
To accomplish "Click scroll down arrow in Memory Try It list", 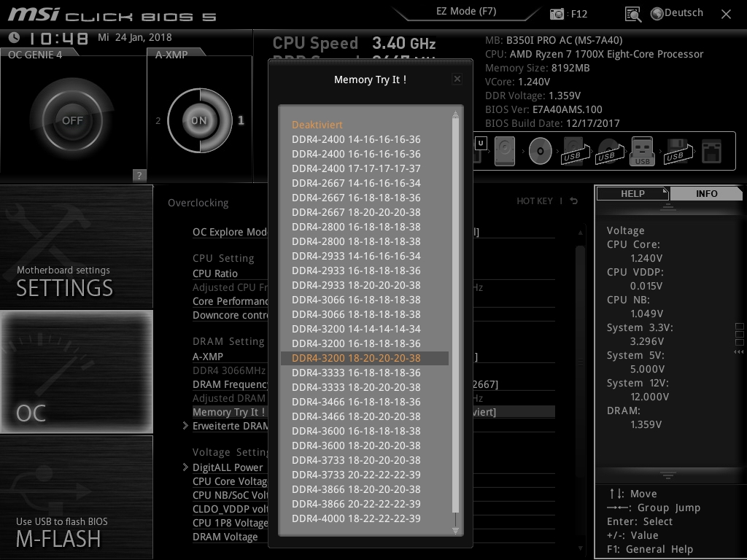I will pyautogui.click(x=455, y=531).
